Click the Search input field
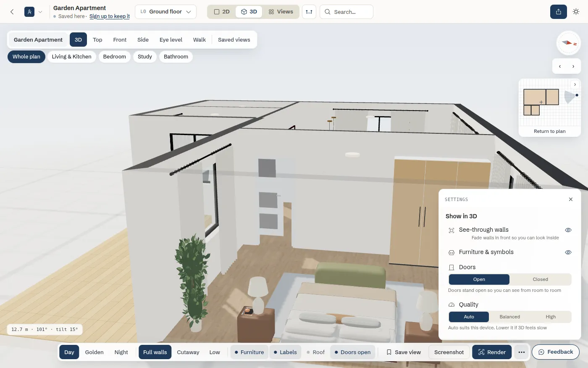This screenshot has width=588, height=368. pyautogui.click(x=346, y=12)
